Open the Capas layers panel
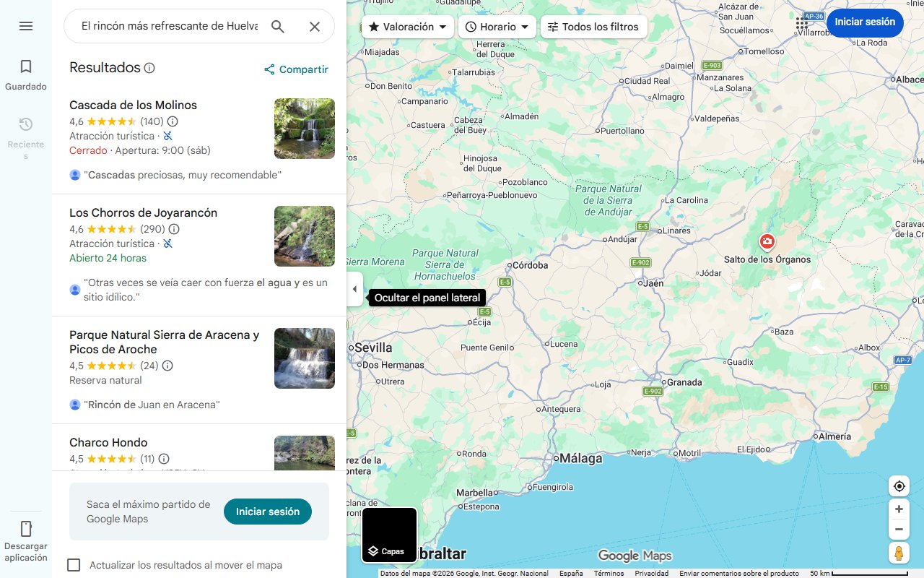The image size is (924, 578). tap(389, 535)
